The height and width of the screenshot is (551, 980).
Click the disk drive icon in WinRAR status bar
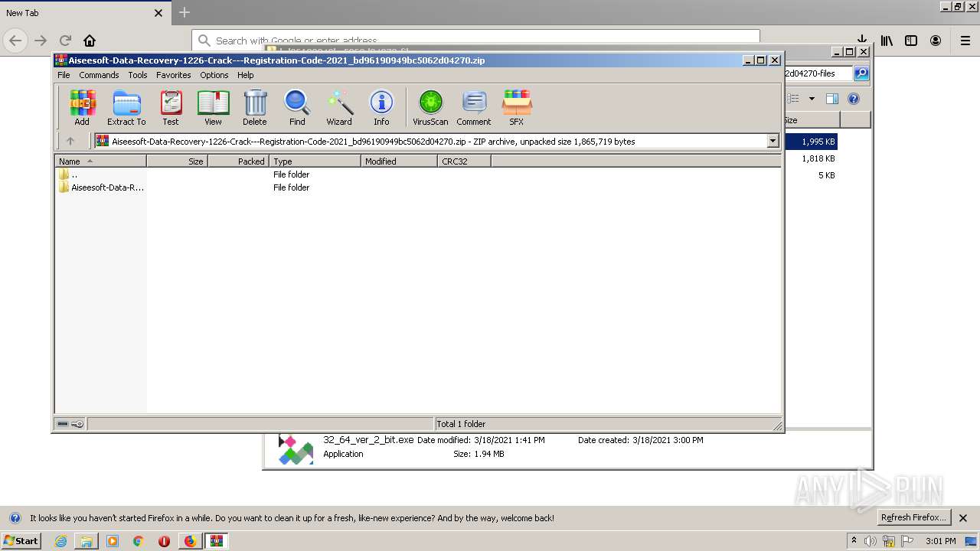63,424
